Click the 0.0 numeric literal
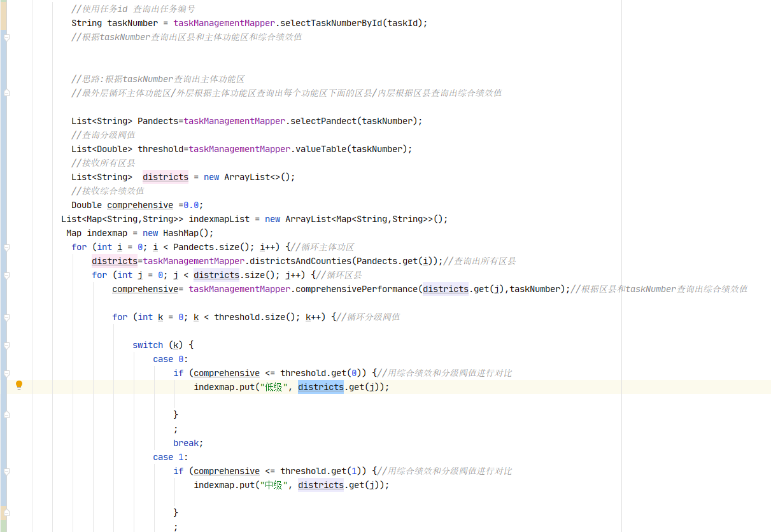The height and width of the screenshot is (532, 771). [x=191, y=205]
